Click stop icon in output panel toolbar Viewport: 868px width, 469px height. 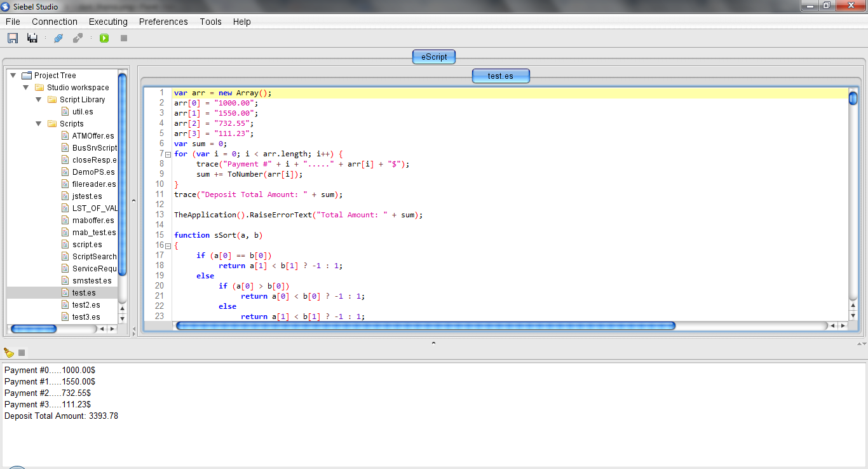22,353
